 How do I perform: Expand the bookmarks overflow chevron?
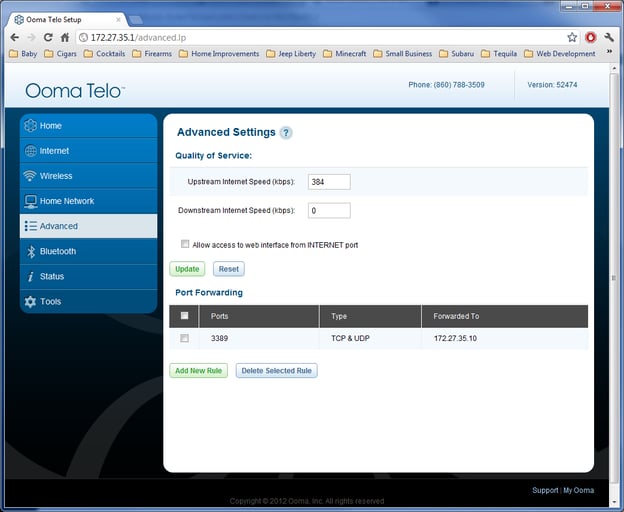(x=609, y=54)
